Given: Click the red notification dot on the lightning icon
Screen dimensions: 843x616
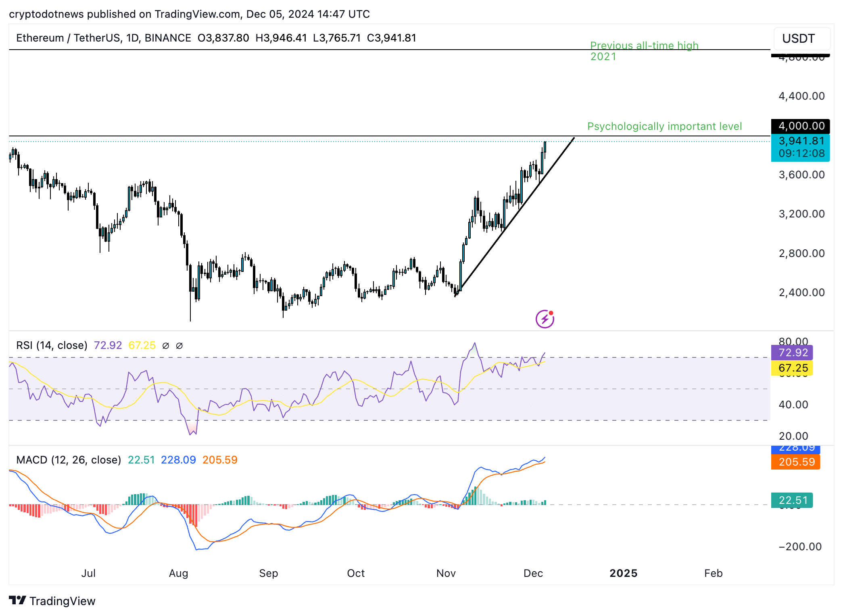Looking at the screenshot, I should pyautogui.click(x=551, y=313).
